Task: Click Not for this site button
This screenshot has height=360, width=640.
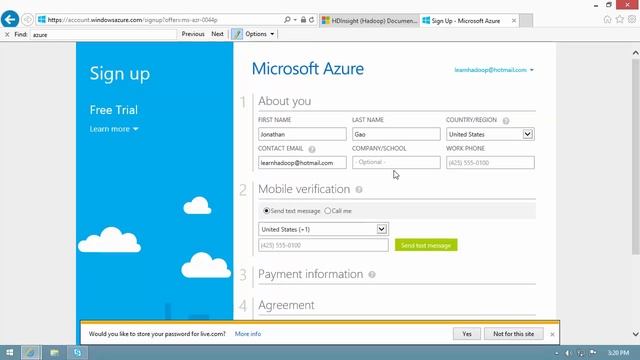Action: [513, 334]
